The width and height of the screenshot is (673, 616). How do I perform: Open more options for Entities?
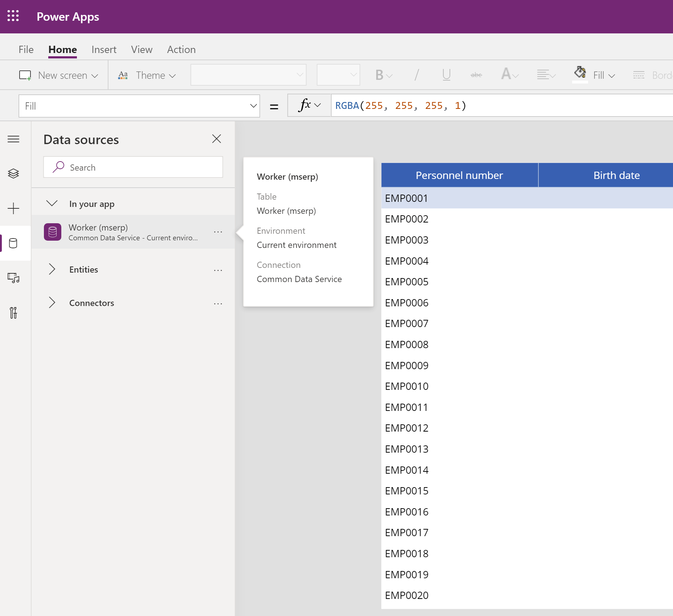(218, 270)
